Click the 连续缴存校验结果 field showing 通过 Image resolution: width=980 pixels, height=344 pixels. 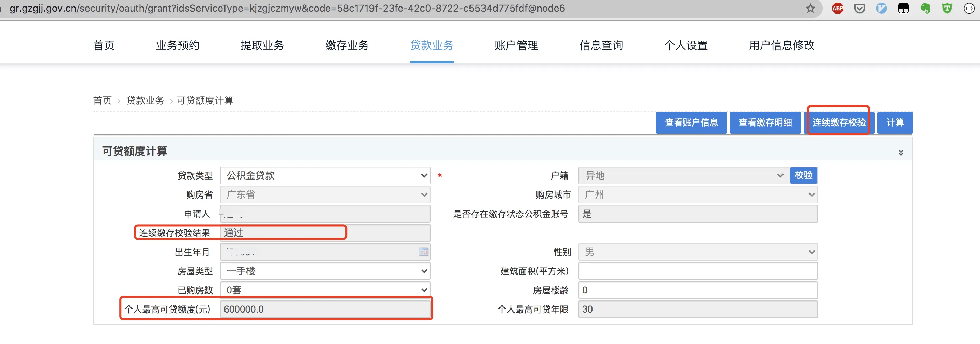coord(325,233)
